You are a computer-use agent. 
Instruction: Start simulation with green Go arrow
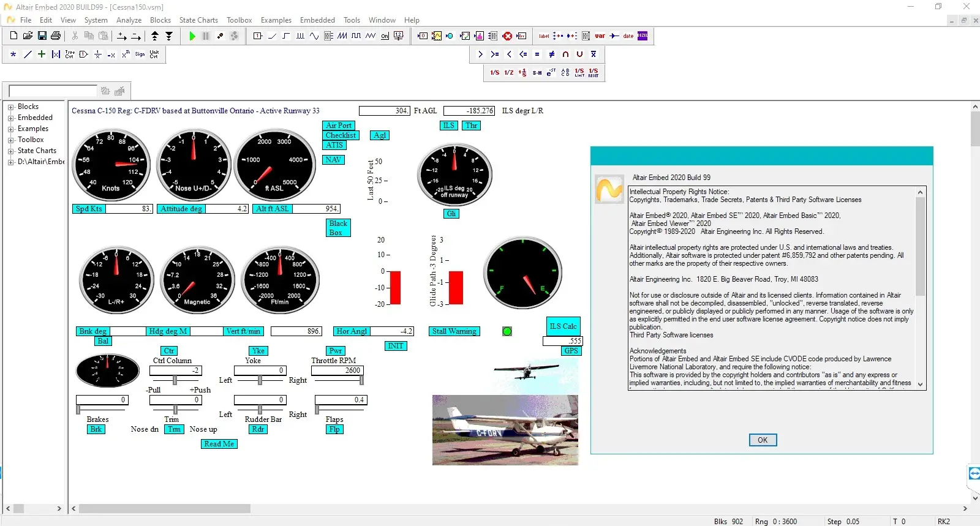pos(192,36)
